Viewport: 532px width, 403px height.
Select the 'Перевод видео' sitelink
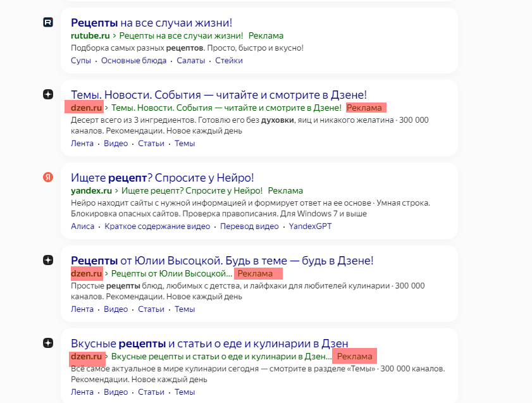point(249,226)
